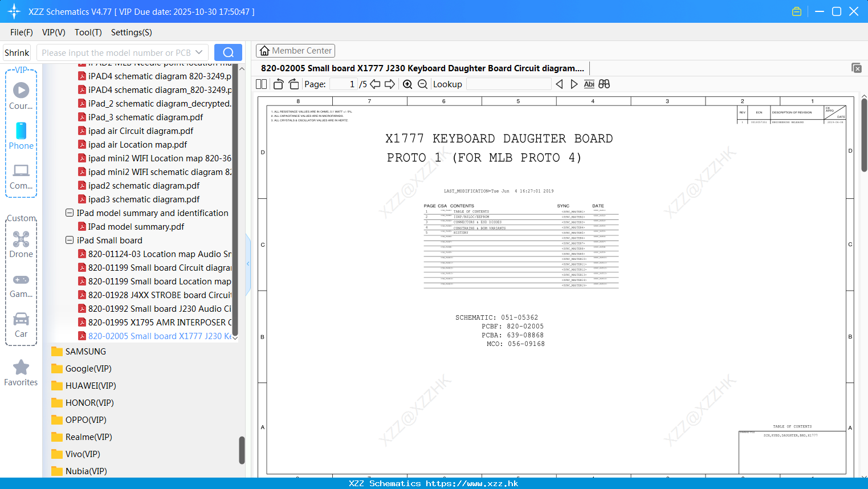This screenshot has width=868, height=489.
Task: Open 820-01124-03 Location map Audio file
Action: 154,254
